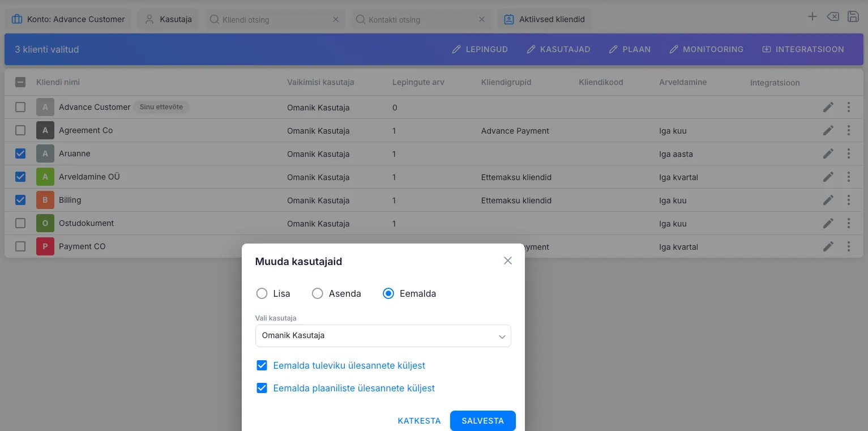Click the plus icon to add new
Viewport: 868px width, 431px height.
coord(812,17)
